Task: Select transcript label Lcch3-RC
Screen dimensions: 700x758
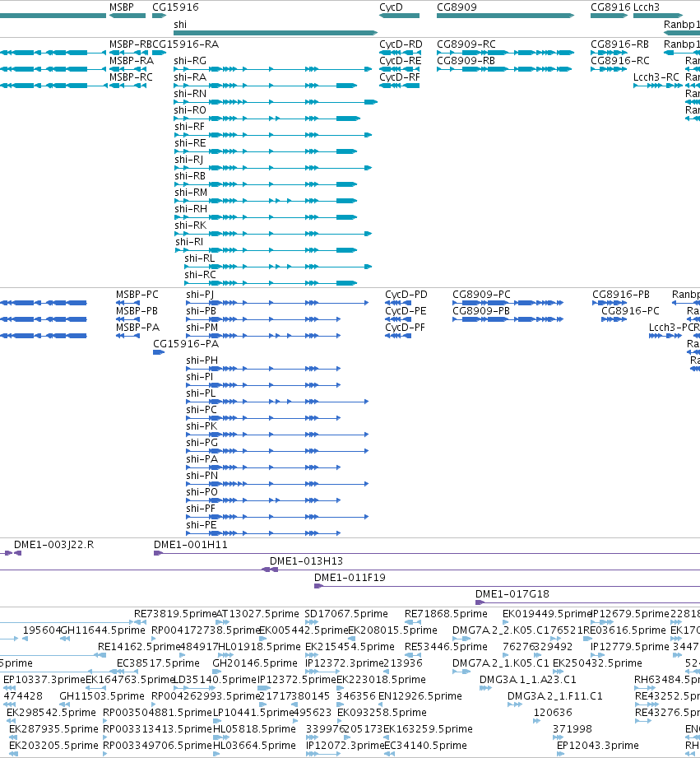Action: [656, 77]
